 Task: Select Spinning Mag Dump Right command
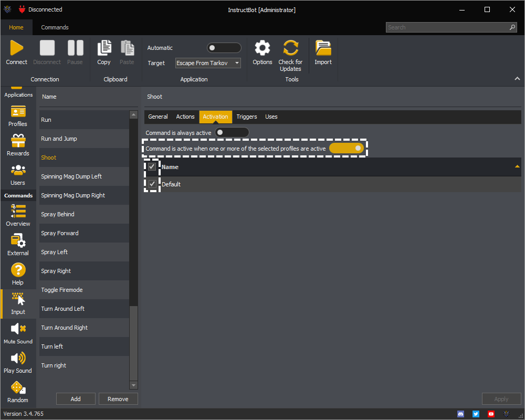(x=84, y=195)
